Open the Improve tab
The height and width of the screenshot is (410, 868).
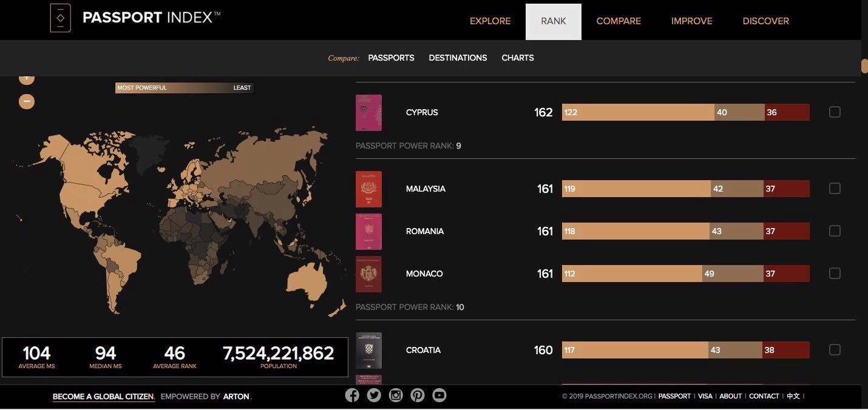pos(691,21)
